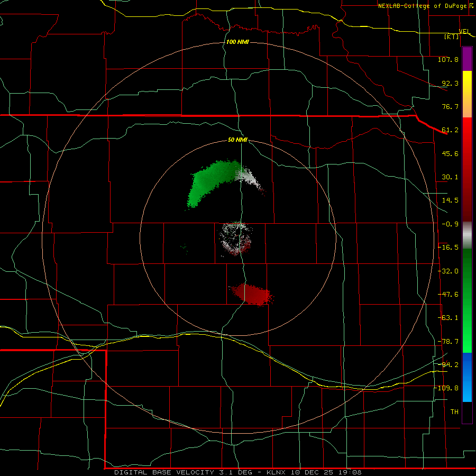Click the 100 NMI range ring label
This screenshot has width=476, height=476.
(237, 42)
